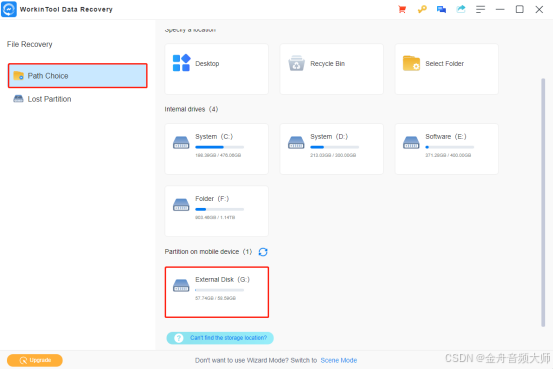Click the Folder (F:) drive icon

click(x=181, y=205)
